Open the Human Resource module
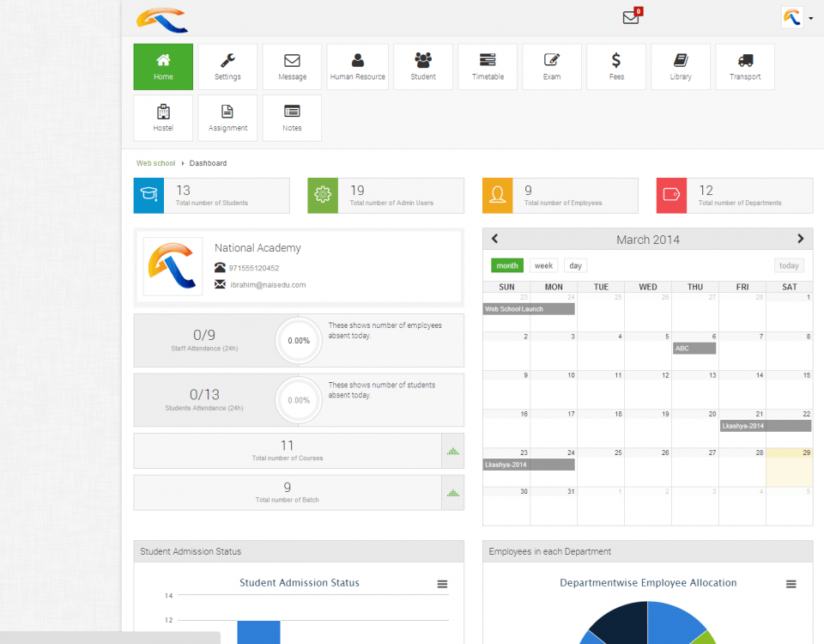This screenshot has width=824, height=644. pos(357,66)
